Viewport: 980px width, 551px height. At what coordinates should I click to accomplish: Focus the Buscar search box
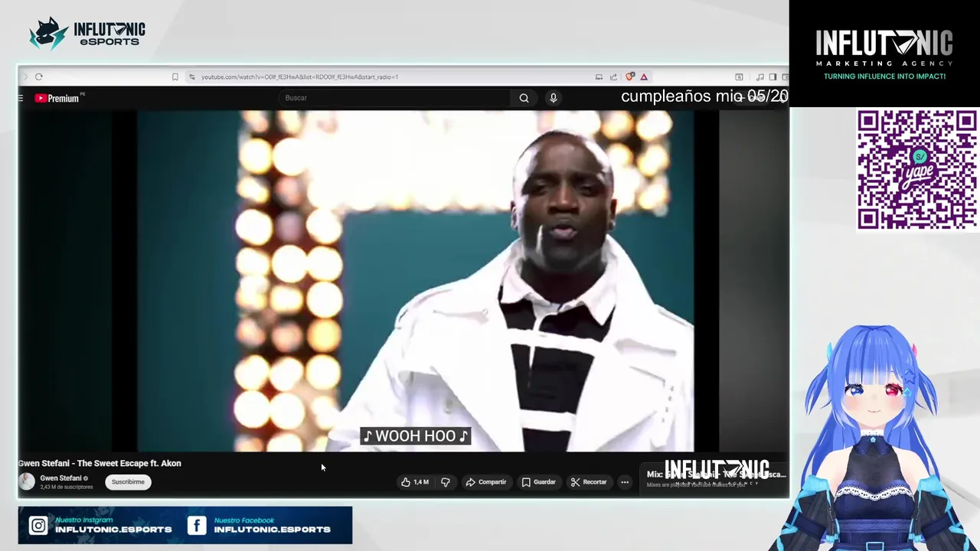394,98
